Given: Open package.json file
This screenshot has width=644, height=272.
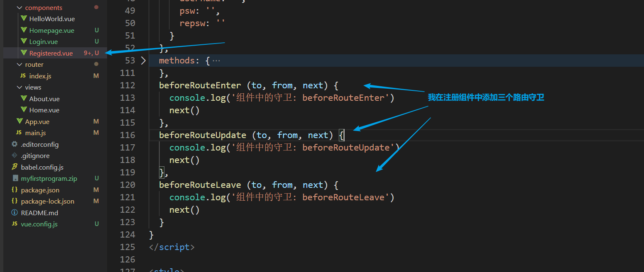Looking at the screenshot, I should click(40, 190).
